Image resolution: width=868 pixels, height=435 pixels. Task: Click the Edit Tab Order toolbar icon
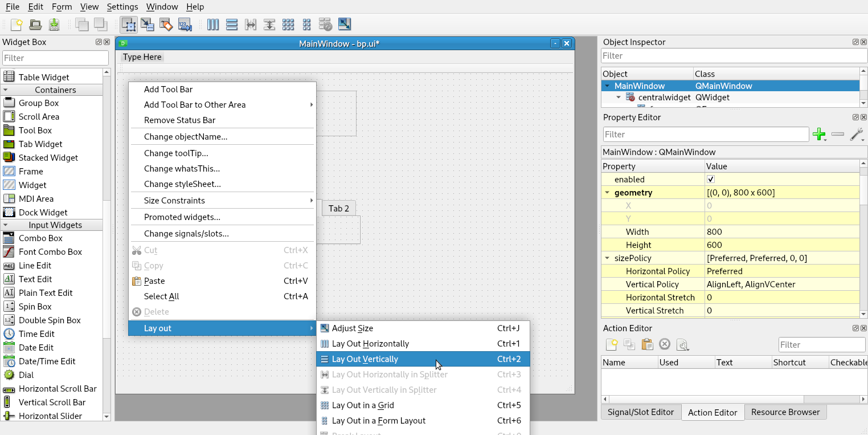click(x=185, y=25)
